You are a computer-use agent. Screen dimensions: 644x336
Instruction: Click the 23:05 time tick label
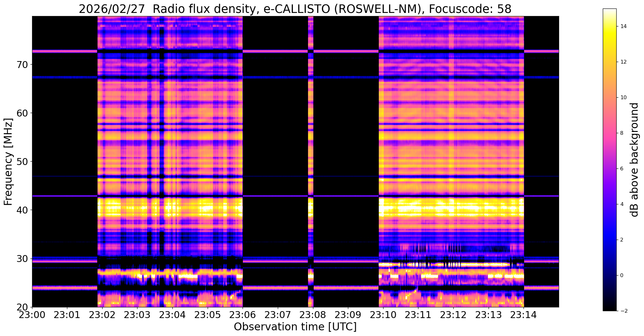pyautogui.click(x=208, y=315)
